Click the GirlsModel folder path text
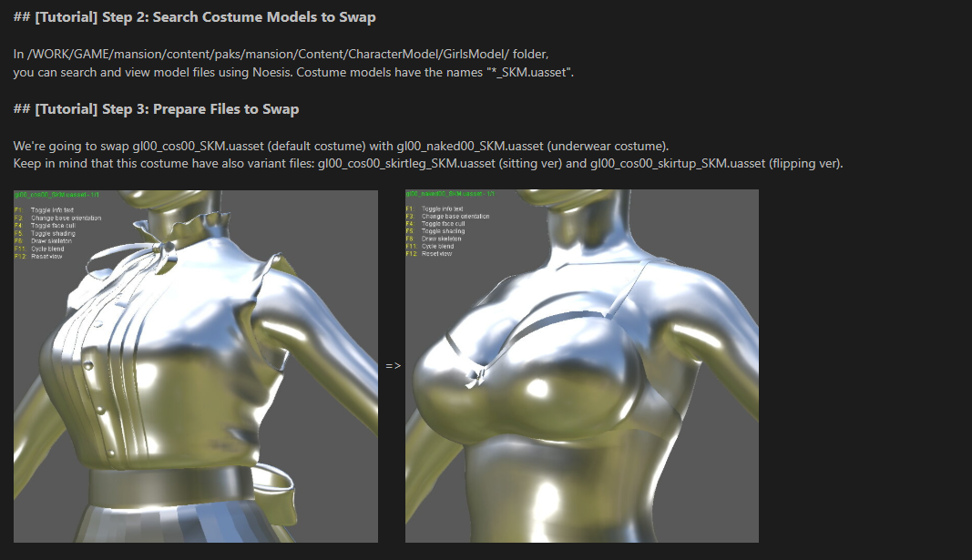Screen dimensions: 972x560 268,54
